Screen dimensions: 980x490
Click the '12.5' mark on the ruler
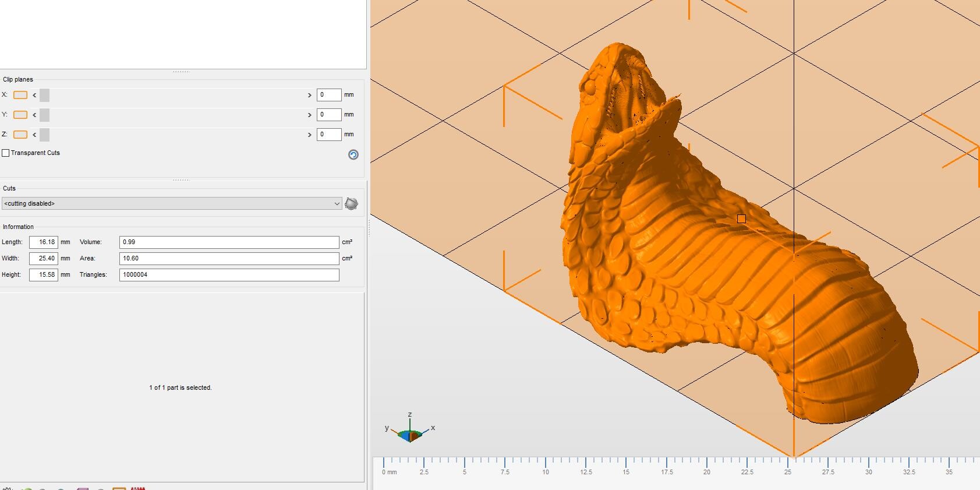(586, 472)
